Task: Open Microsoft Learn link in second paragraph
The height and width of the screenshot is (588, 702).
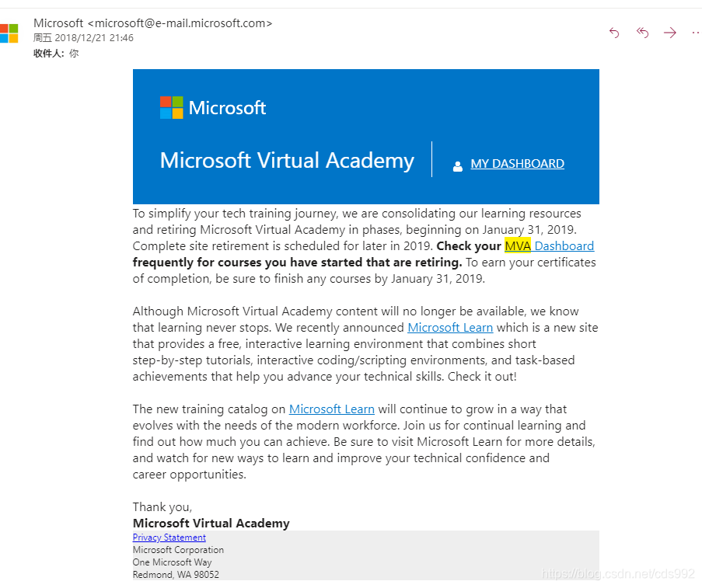Action: [x=450, y=328]
